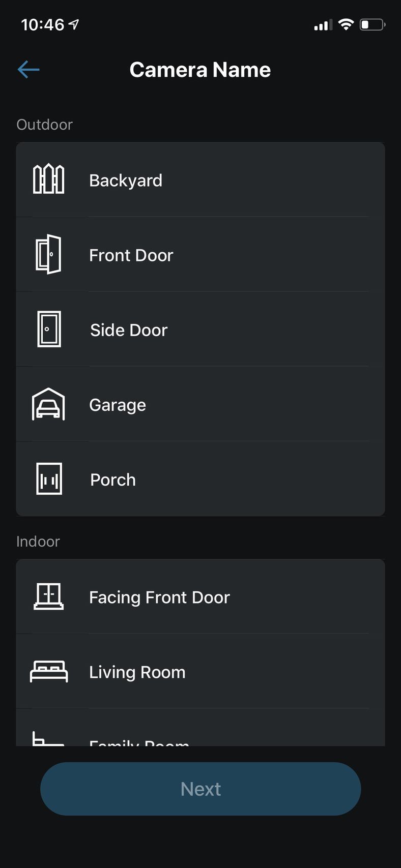
Task: Select Living Room from Indoor list
Action: click(x=200, y=671)
